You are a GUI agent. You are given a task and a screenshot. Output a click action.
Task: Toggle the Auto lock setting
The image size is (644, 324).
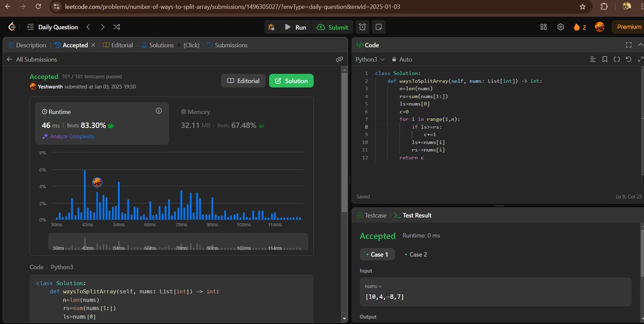[x=402, y=59]
